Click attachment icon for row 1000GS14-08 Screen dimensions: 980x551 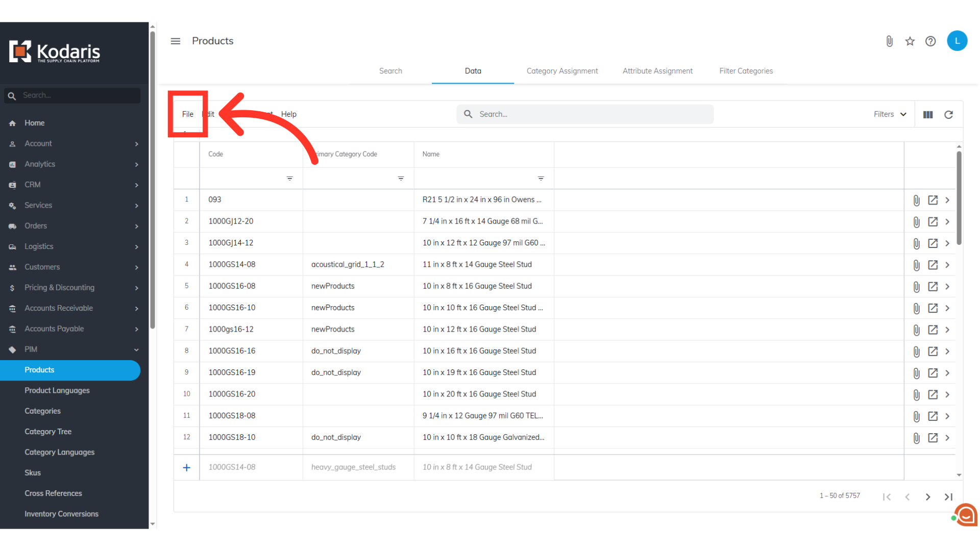click(916, 265)
